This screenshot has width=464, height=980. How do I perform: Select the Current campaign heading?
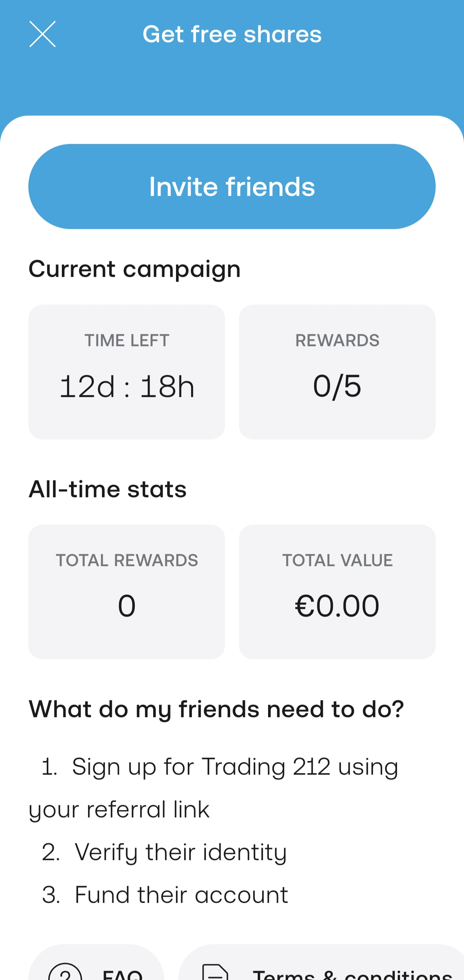click(135, 269)
